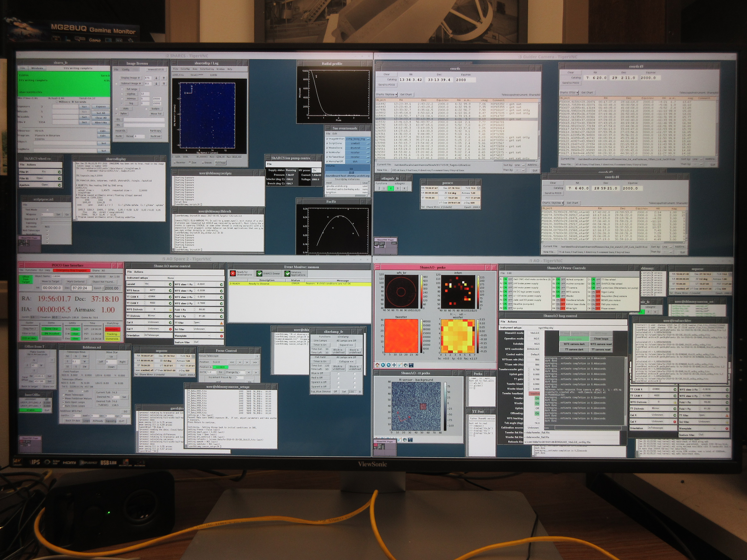Click Expand >> in slinelamp Line Lamps section
Screen dimensions: 747x560
coord(346,345)
